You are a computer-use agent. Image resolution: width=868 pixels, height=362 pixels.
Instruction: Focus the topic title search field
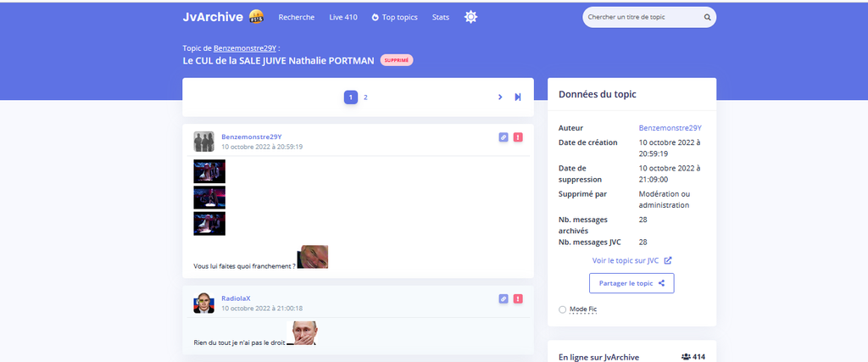click(x=643, y=17)
